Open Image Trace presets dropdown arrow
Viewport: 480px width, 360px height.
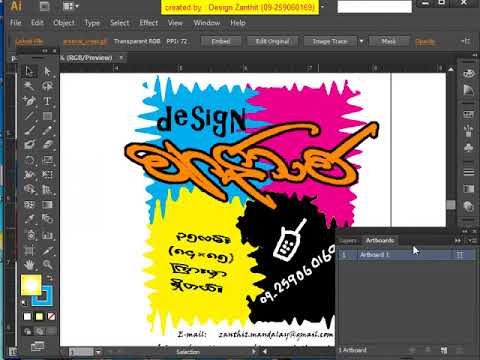(361, 41)
